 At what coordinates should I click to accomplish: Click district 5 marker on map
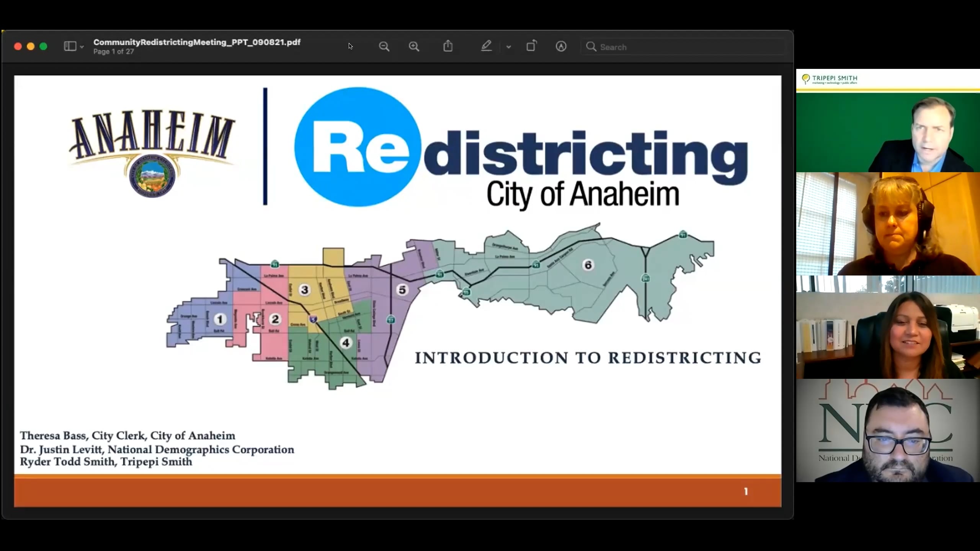(402, 290)
